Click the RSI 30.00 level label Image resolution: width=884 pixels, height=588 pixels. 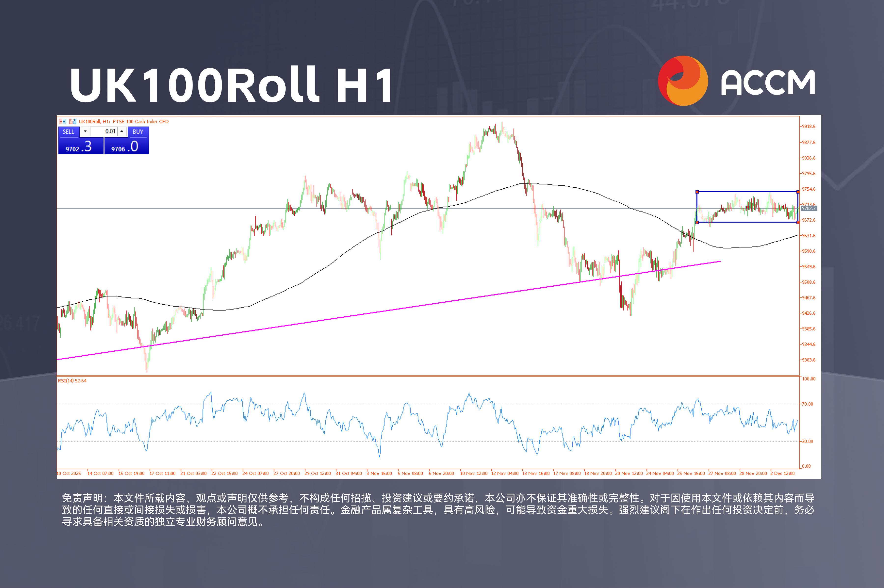tap(808, 441)
